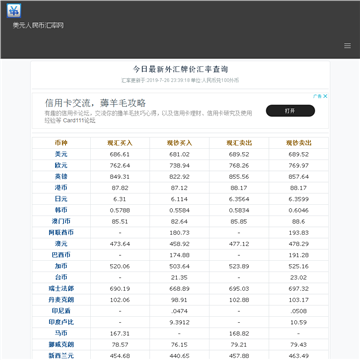Click the 打开 ad button
Viewport: 360px width, 360px height.
[x=290, y=111]
